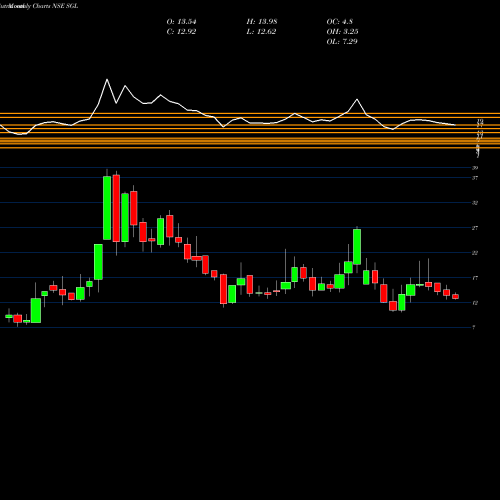
Task: Click the price axis label 22
Action: tap(475, 253)
